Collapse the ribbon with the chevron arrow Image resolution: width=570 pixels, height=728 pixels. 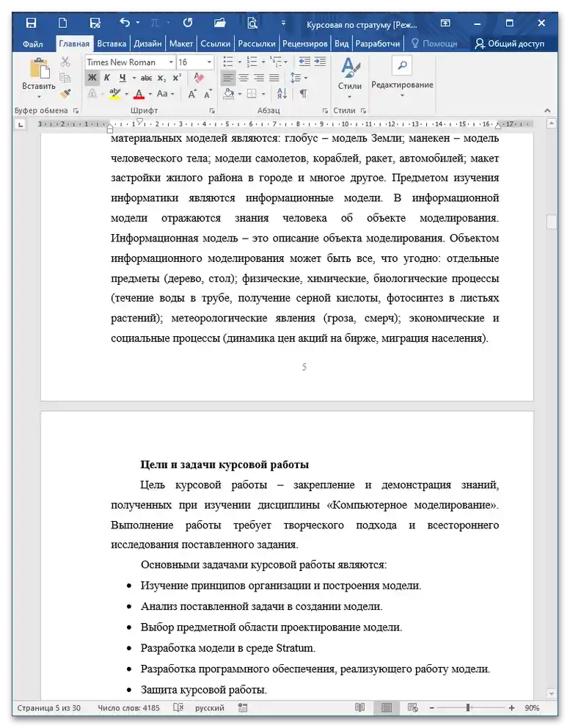(547, 111)
